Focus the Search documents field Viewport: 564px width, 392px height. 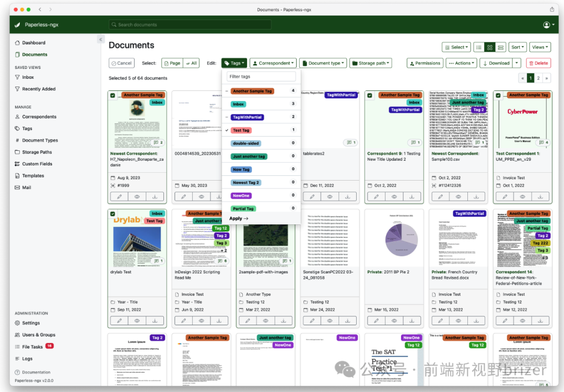190,25
